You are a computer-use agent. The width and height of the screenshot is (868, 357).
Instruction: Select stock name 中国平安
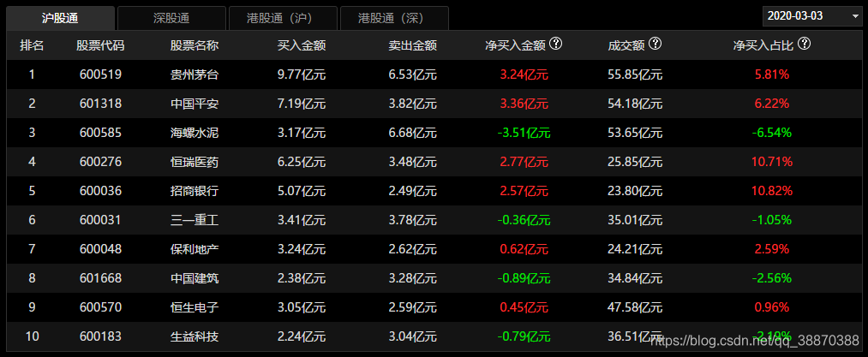coord(195,104)
